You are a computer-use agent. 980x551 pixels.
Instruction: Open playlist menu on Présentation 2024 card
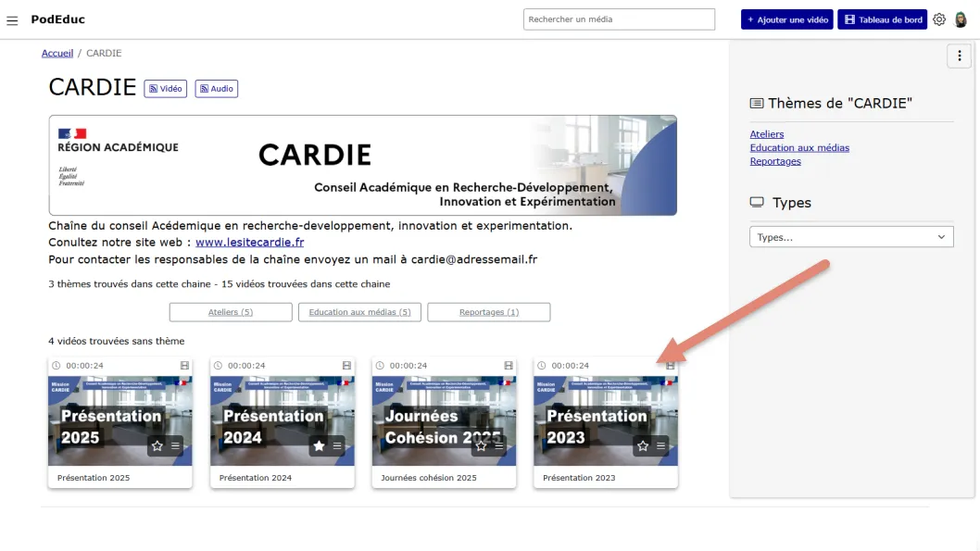coord(337,446)
